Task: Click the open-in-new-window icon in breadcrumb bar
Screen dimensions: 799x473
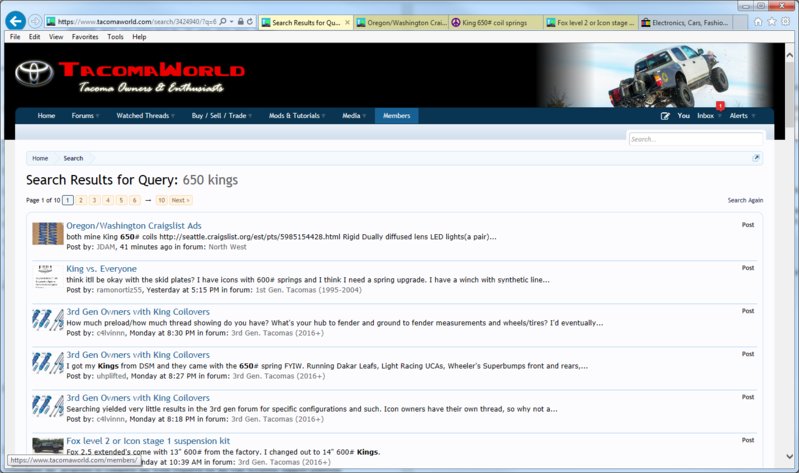Action: (756, 158)
